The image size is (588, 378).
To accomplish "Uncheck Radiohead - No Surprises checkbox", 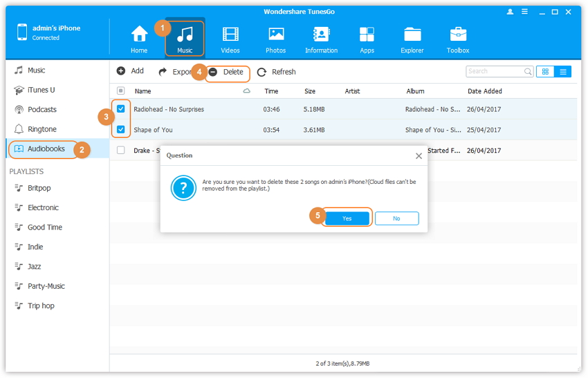I will [x=121, y=109].
